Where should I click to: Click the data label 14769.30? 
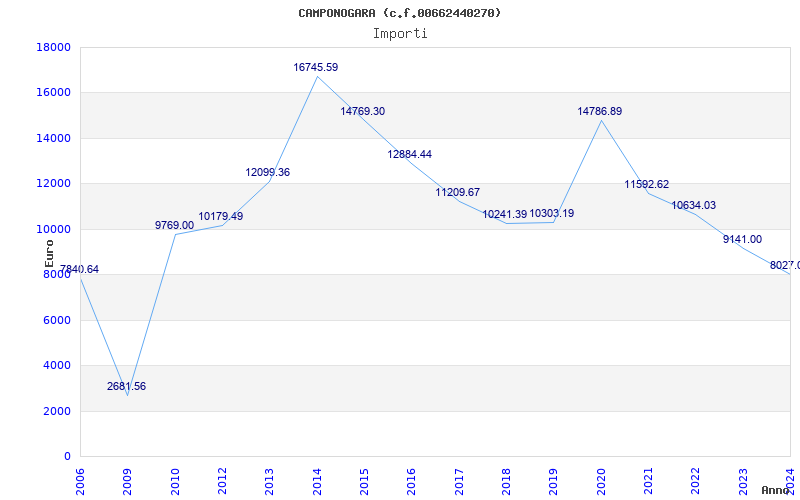pyautogui.click(x=363, y=111)
